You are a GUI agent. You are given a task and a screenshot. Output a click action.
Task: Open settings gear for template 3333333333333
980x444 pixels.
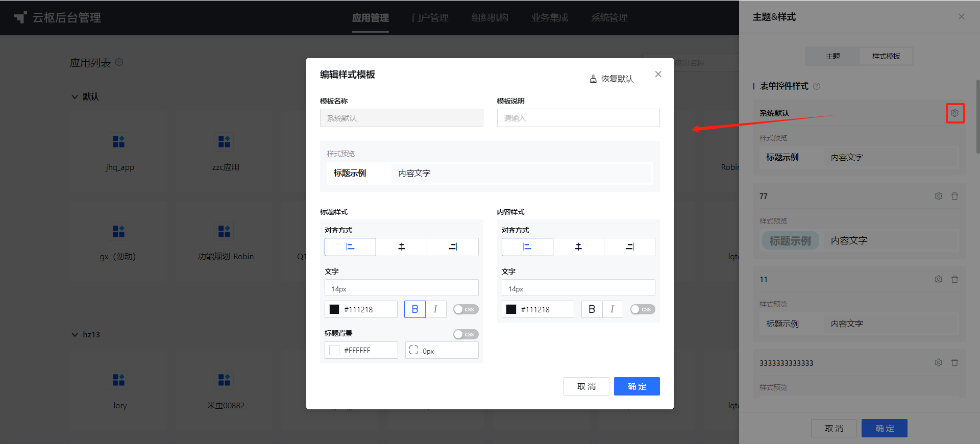point(939,363)
